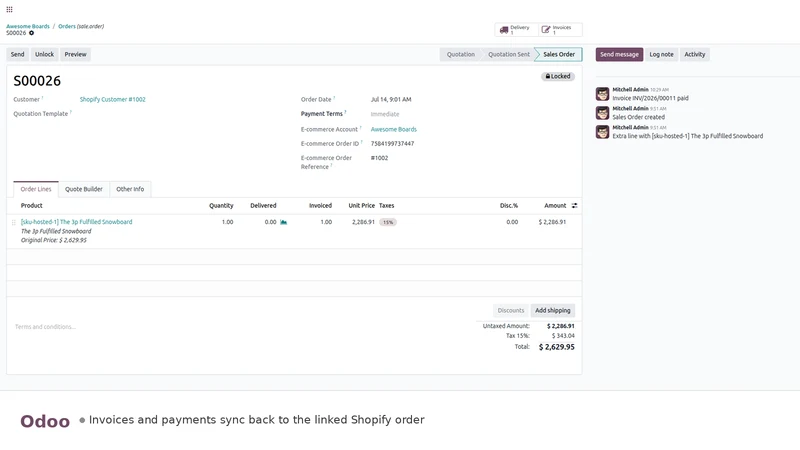Viewport: 800px width, 450px height.
Task: Click the Locked badge
Action: tap(558, 77)
